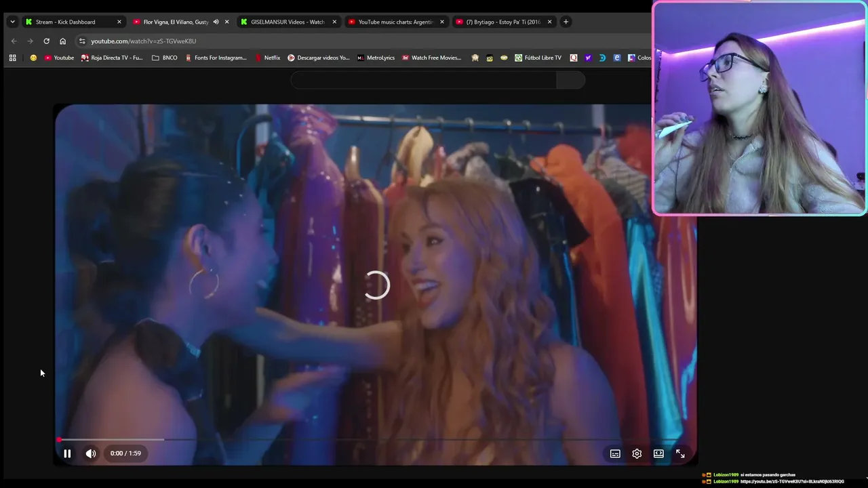Open the tab search dropdown arrow
This screenshot has width=868, height=488.
(12, 22)
